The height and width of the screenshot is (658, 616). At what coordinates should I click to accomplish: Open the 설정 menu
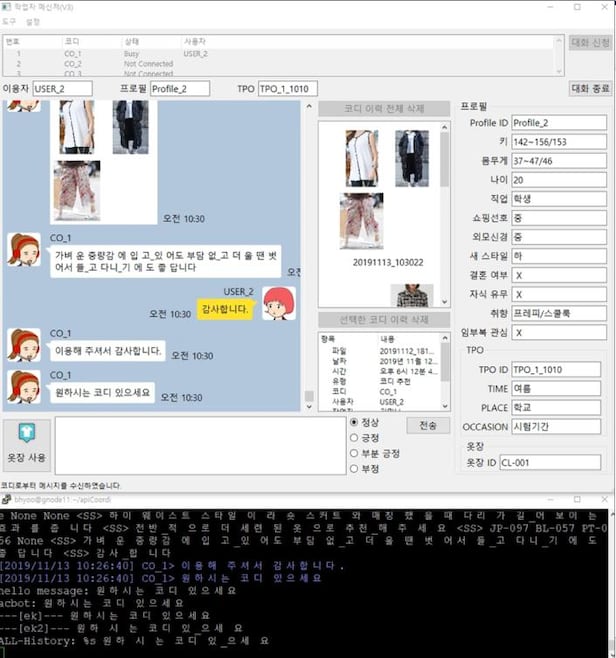(33, 20)
